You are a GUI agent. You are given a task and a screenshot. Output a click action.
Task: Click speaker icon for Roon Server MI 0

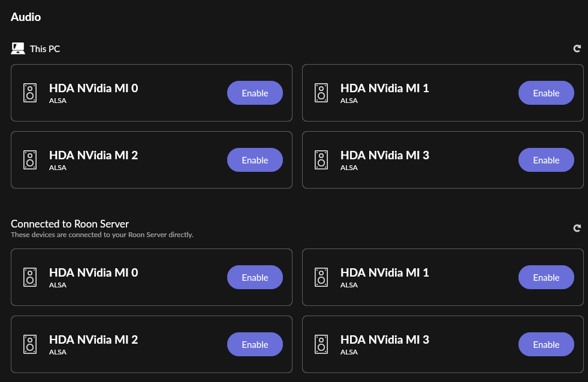(x=30, y=277)
